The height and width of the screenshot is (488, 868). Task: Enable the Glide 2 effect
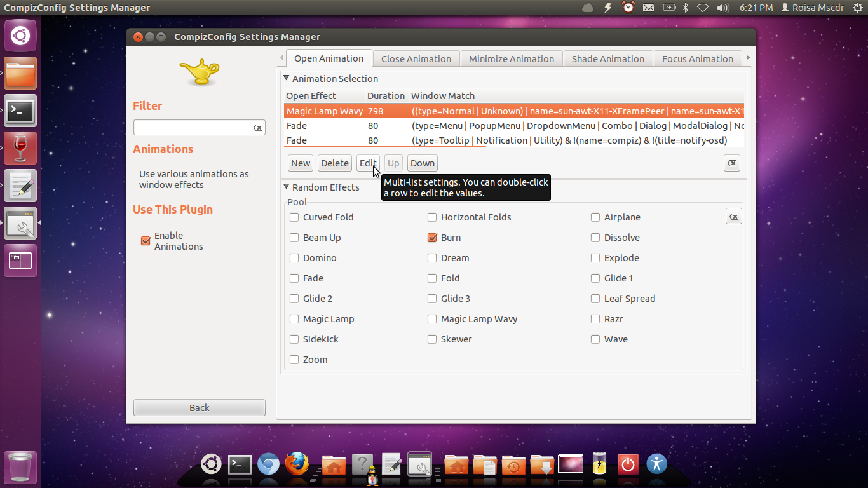point(294,299)
